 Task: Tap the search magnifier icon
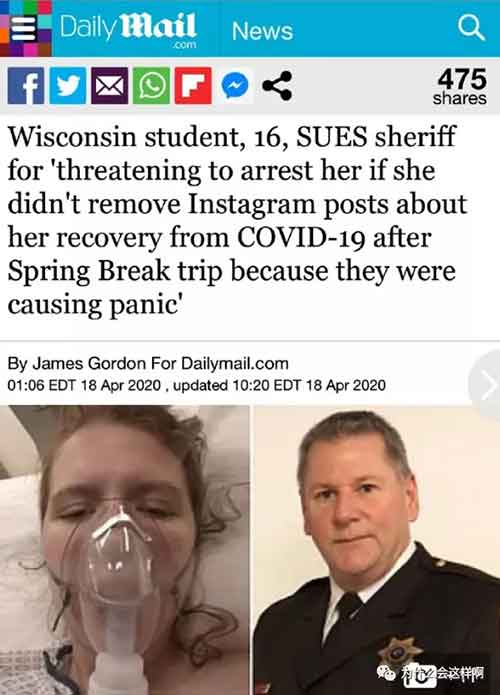click(x=471, y=27)
